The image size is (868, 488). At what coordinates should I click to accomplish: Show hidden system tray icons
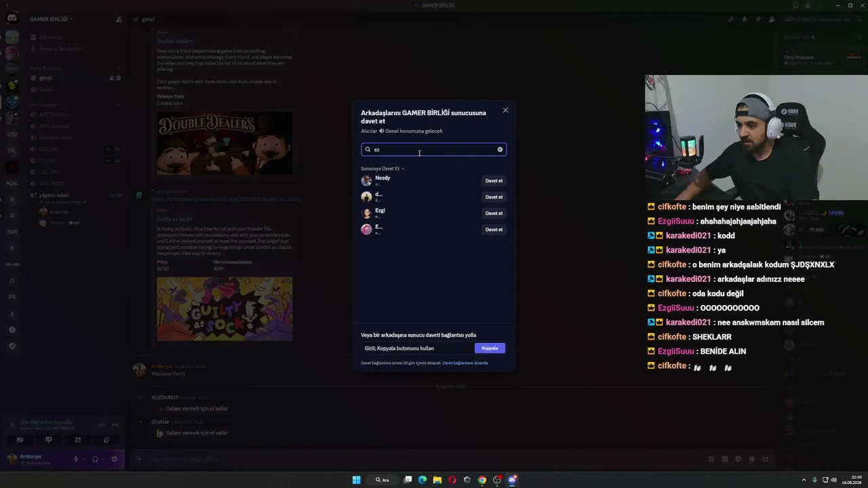point(804,480)
